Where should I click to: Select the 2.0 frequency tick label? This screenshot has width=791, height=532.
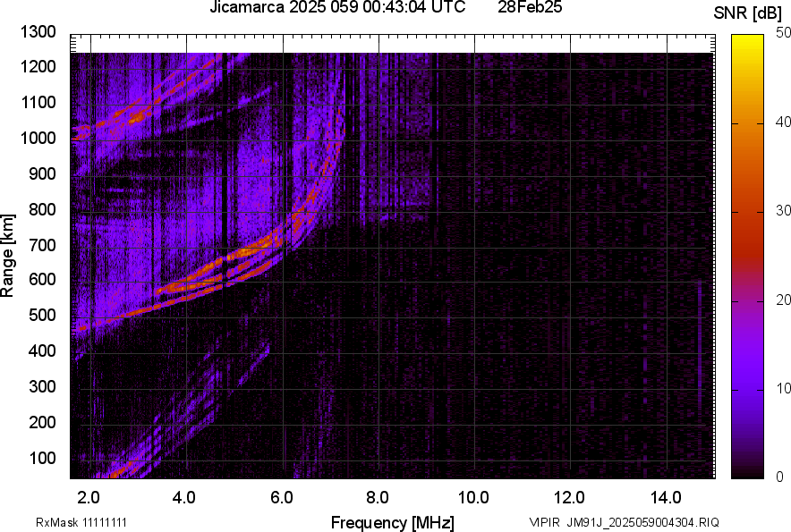89,497
